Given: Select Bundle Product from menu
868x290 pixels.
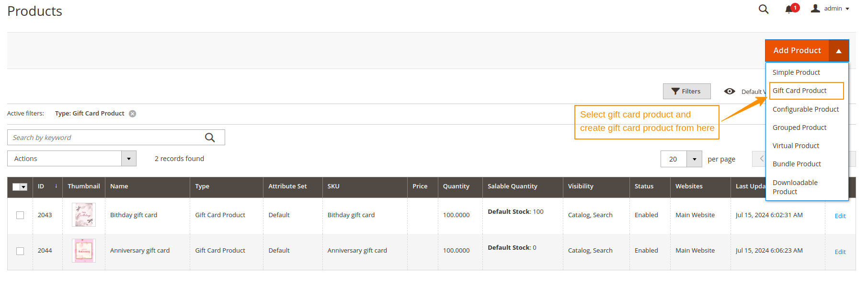Looking at the screenshot, I should (797, 164).
